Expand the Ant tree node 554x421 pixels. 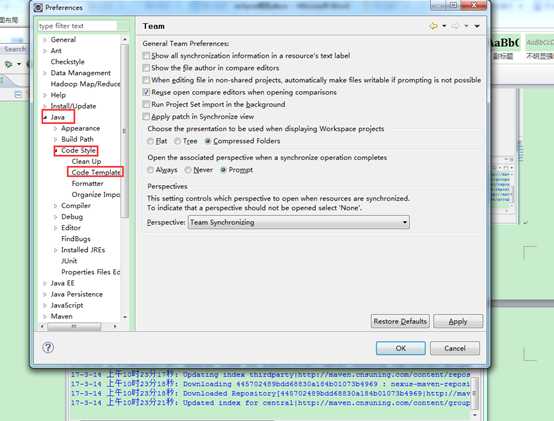pos(45,51)
